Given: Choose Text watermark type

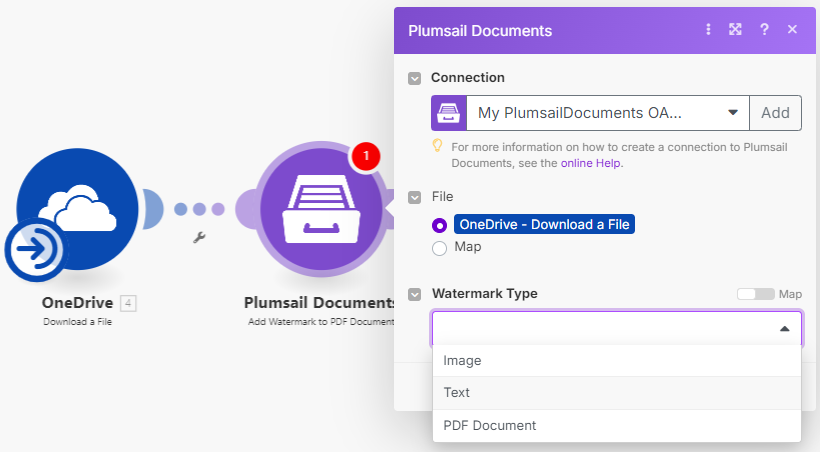Looking at the screenshot, I should click(617, 393).
